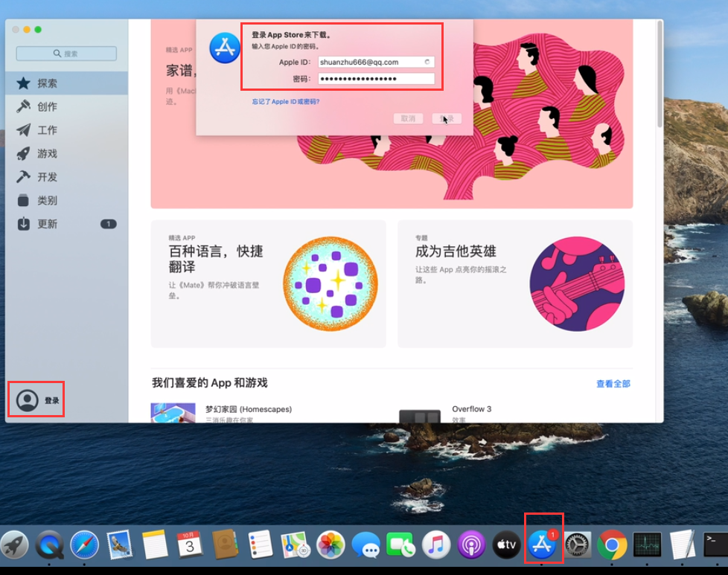728x575 pixels.
Task: Open Apple TV from the Dock
Action: [x=506, y=545]
